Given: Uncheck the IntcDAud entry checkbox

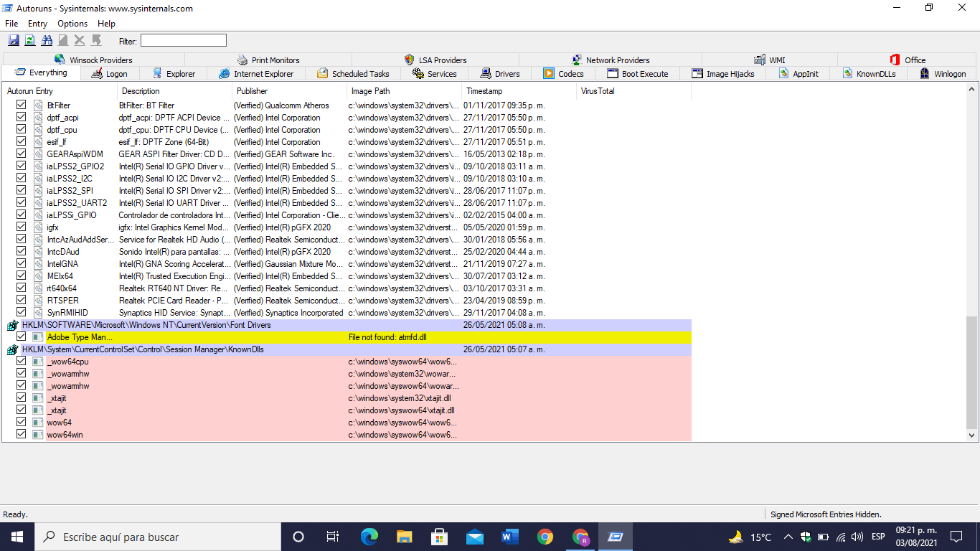Looking at the screenshot, I should (x=21, y=252).
